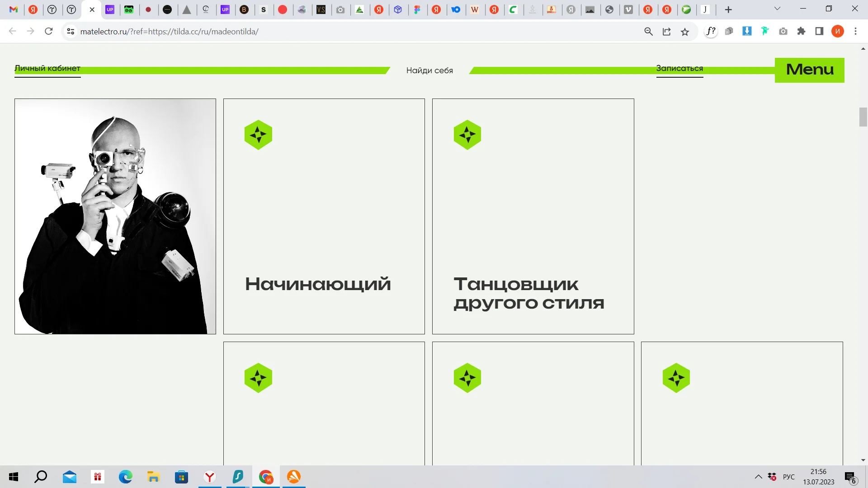Open the Windows Start menu
The width and height of the screenshot is (868, 488).
click(14, 477)
